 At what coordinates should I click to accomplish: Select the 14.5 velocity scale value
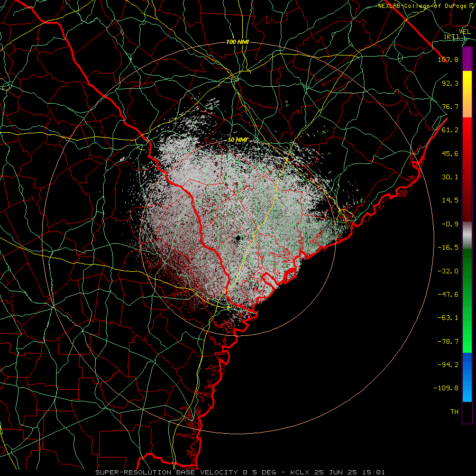click(x=450, y=200)
